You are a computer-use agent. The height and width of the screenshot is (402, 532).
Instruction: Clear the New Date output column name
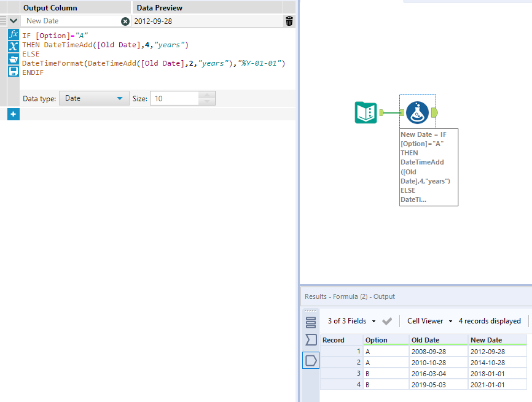[125, 21]
